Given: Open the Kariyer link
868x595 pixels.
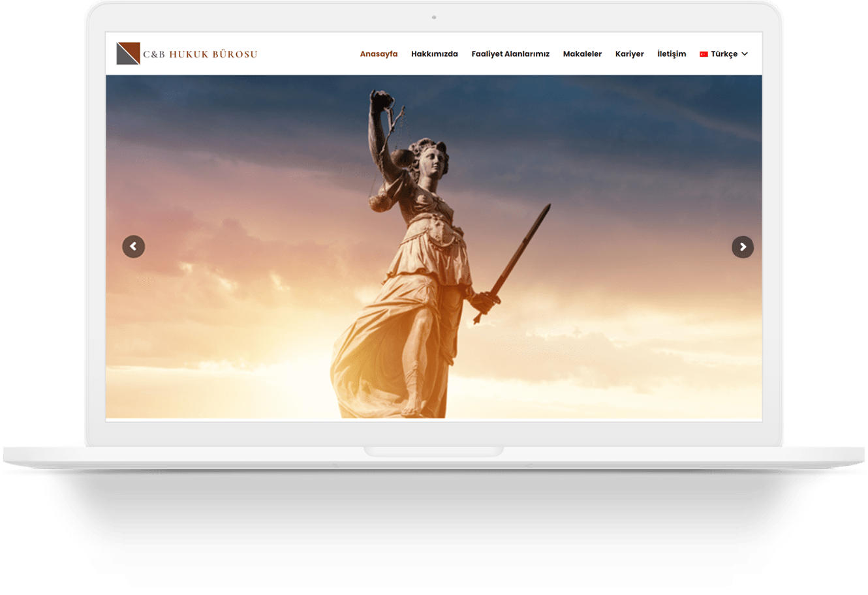Looking at the screenshot, I should click(x=629, y=54).
